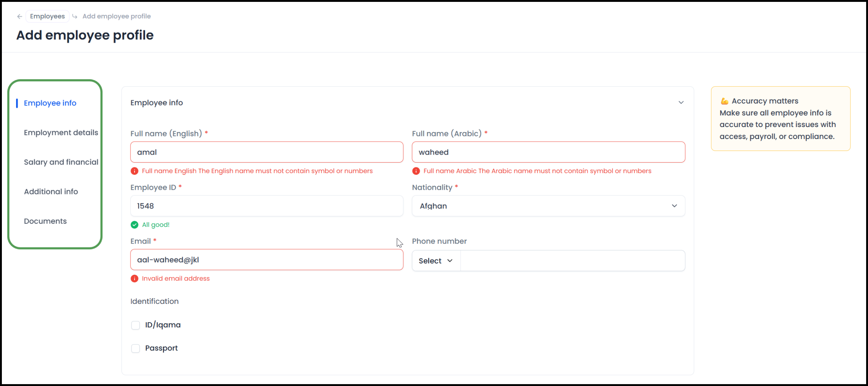Switch to Employment details tab
The width and height of the screenshot is (868, 386).
(x=61, y=133)
